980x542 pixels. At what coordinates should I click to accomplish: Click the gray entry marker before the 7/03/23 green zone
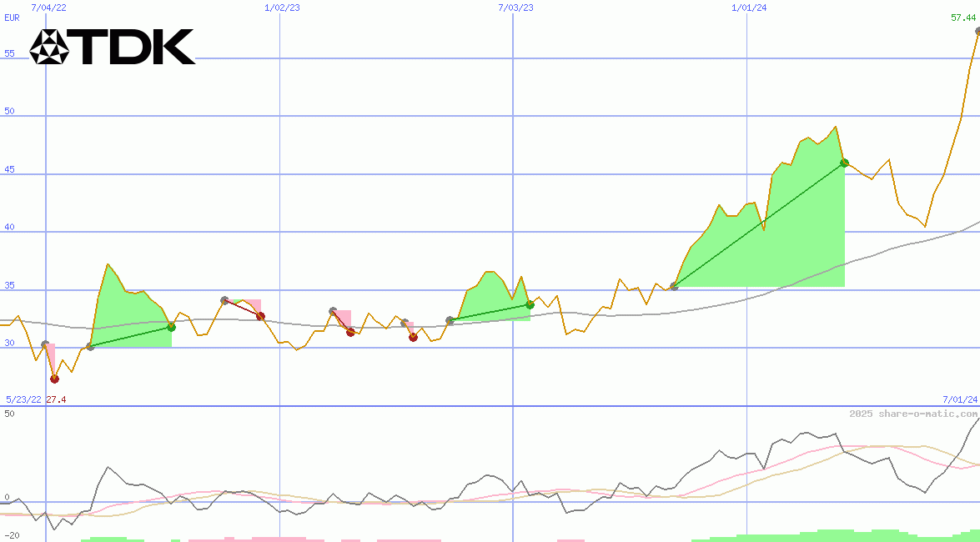click(450, 321)
